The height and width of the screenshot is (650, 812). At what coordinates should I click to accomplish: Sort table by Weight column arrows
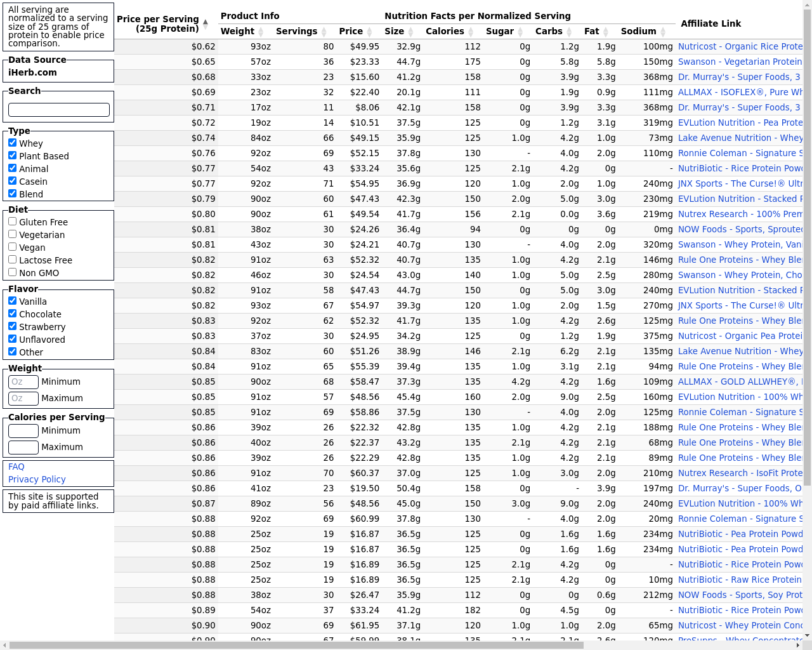(x=260, y=32)
